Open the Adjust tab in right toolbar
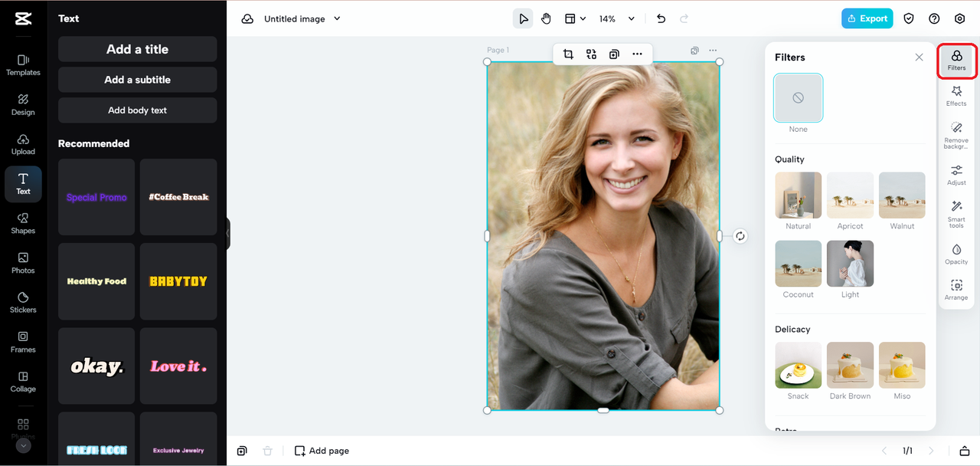This screenshot has width=980, height=466. [x=956, y=176]
